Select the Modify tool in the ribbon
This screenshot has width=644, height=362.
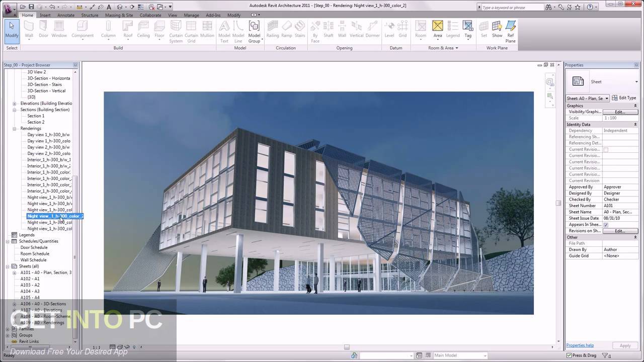12,30
